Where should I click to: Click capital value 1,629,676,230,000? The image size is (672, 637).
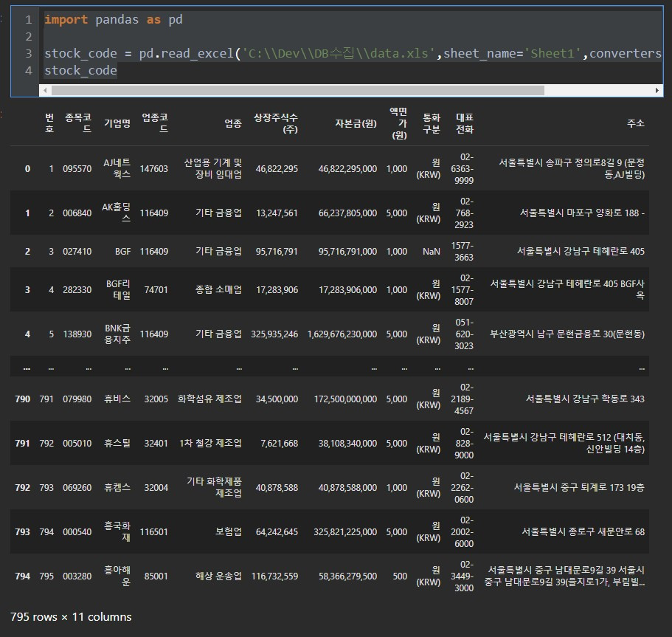(342, 334)
